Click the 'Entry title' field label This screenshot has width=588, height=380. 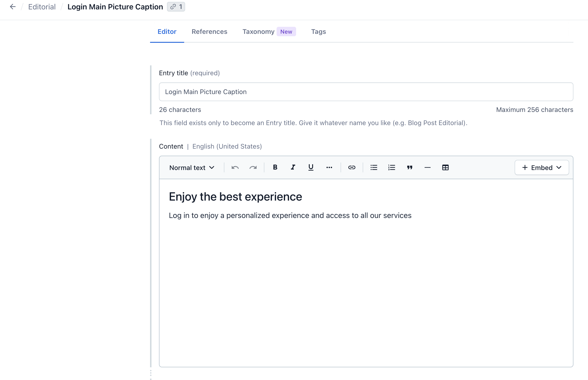[174, 73]
